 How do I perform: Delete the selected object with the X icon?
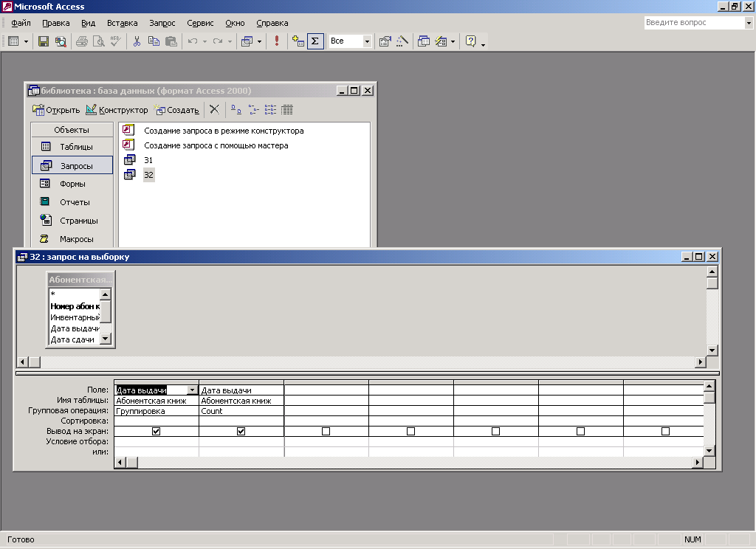[214, 109]
